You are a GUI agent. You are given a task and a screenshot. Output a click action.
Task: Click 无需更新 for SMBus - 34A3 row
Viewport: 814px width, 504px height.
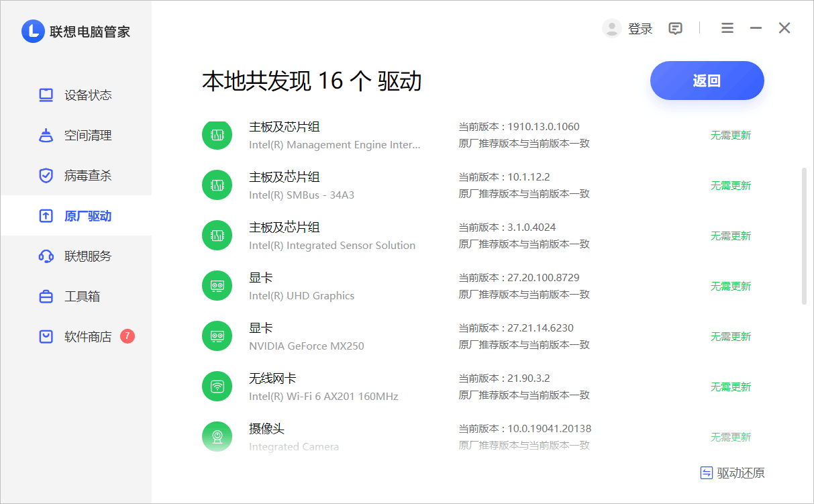[731, 185]
